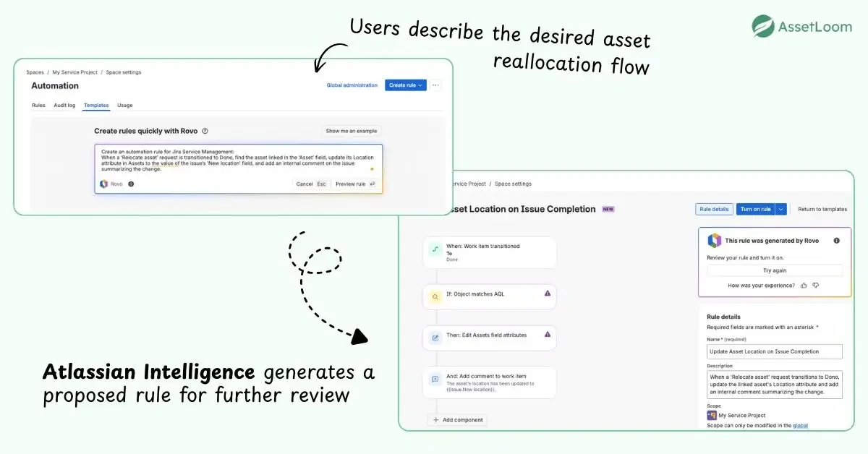The height and width of the screenshot is (454, 868).
Task: Select the Rules tab
Action: coord(38,106)
